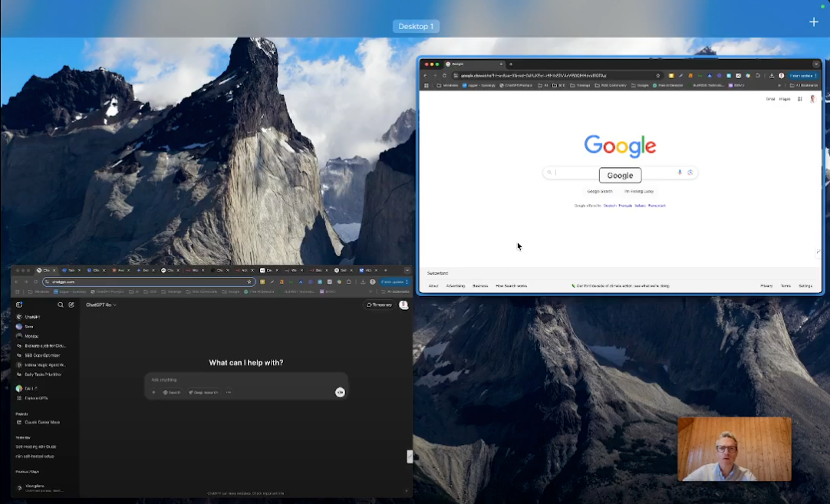Screen dimensions: 830x504
Task: Click the Google search input field
Action: (x=620, y=173)
